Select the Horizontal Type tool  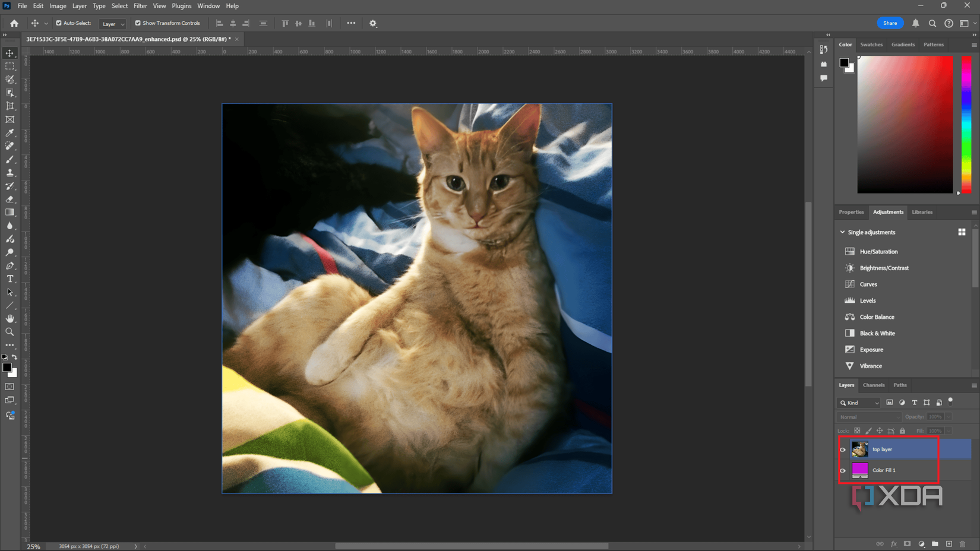click(x=10, y=279)
